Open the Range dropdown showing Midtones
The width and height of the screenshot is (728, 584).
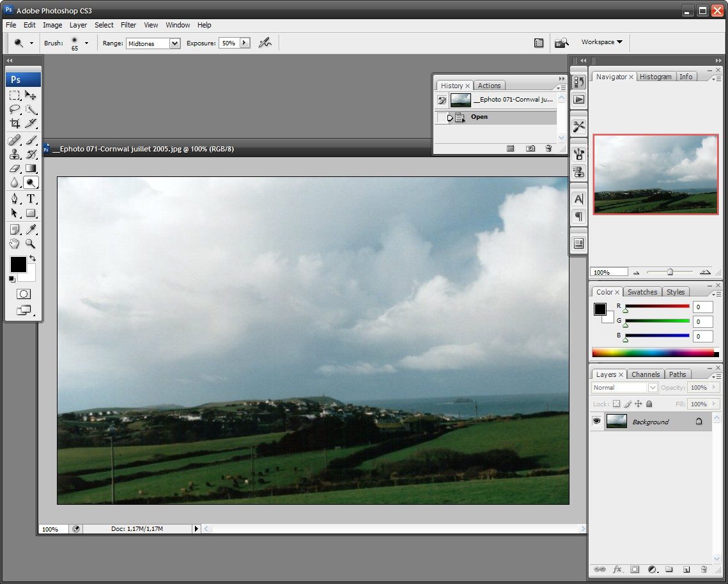pos(153,43)
